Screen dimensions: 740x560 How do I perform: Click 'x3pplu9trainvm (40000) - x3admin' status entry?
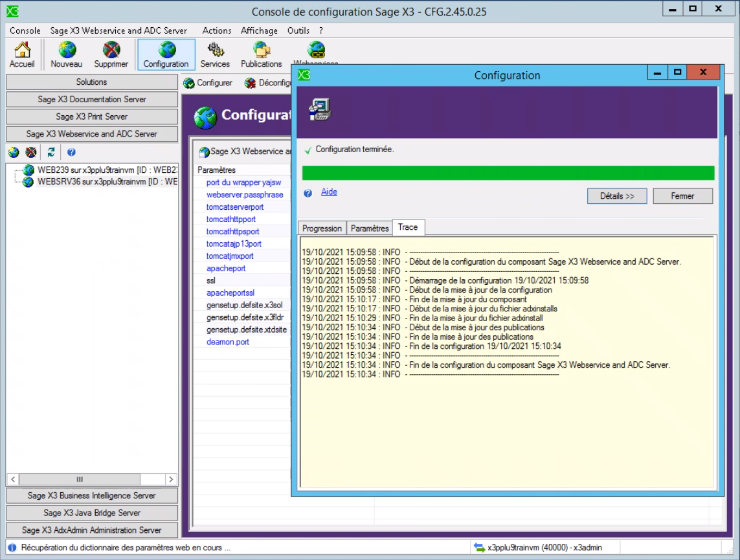coord(544,548)
